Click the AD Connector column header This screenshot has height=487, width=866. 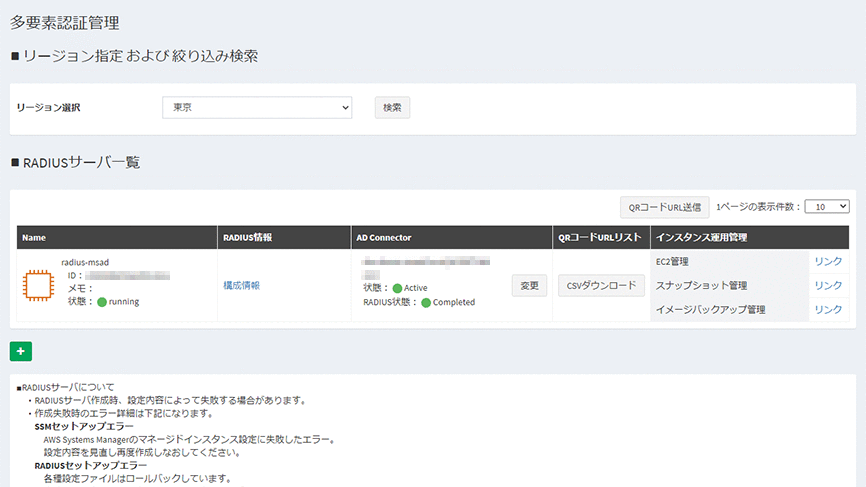pos(386,237)
